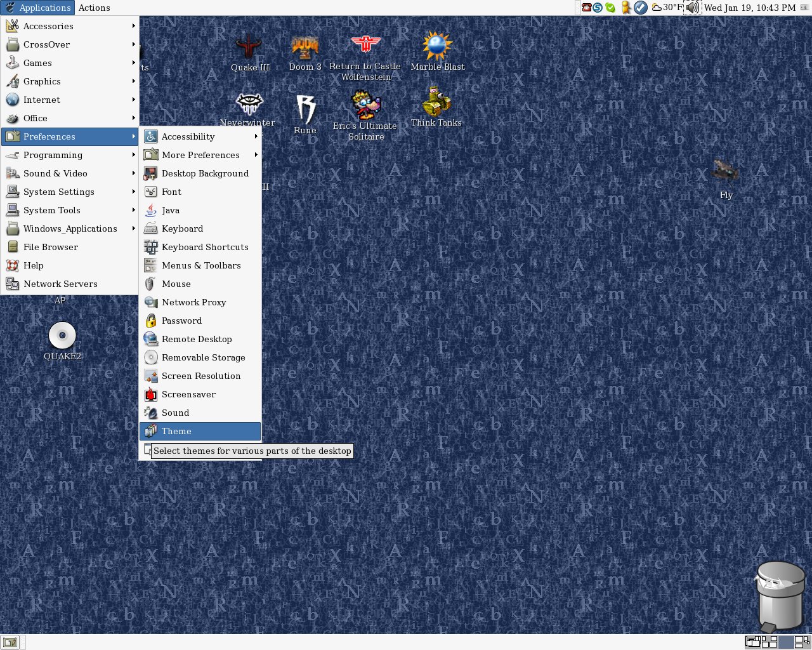The height and width of the screenshot is (650, 812).
Task: Expand the Graphics submenu arrow
Action: 134,81
